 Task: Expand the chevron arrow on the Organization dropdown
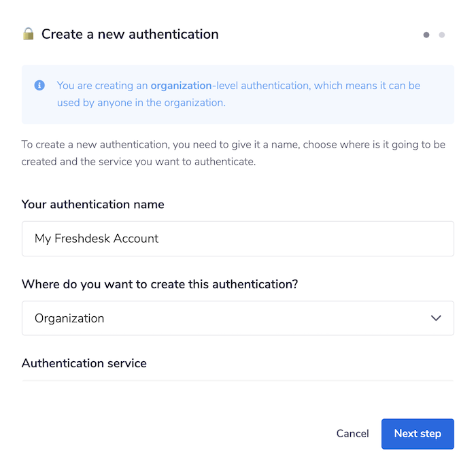(x=436, y=318)
